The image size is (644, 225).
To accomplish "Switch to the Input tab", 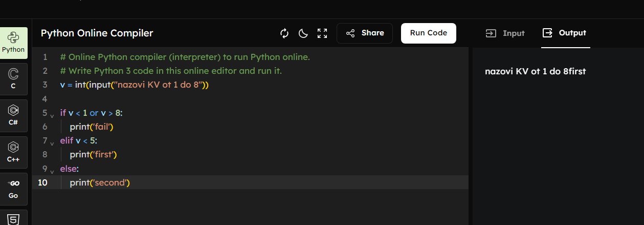I will click(505, 33).
